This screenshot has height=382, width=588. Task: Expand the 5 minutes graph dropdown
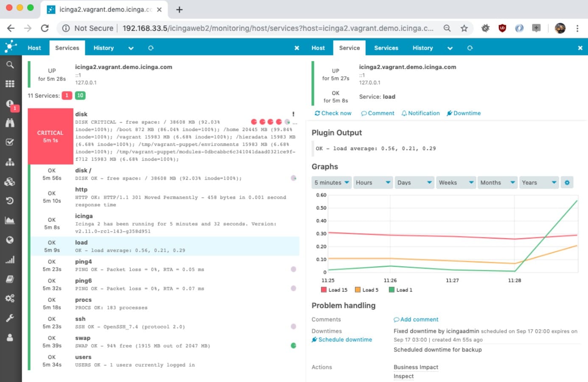point(331,182)
